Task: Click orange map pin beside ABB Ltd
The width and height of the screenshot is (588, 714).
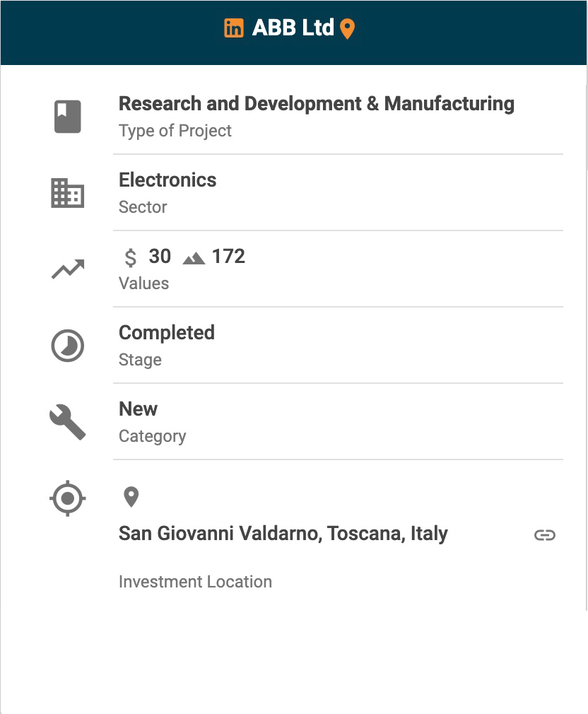Action: pos(346,29)
